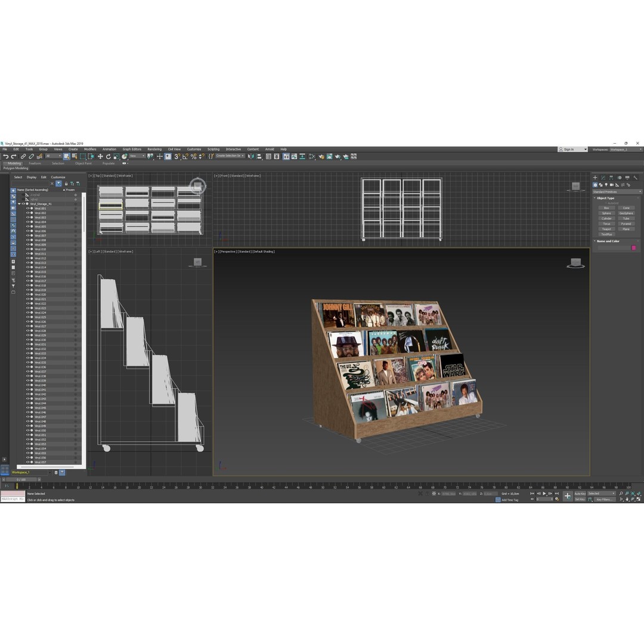Select the Lights category icon
Viewport: 644px width, 644px height.
pos(606,185)
